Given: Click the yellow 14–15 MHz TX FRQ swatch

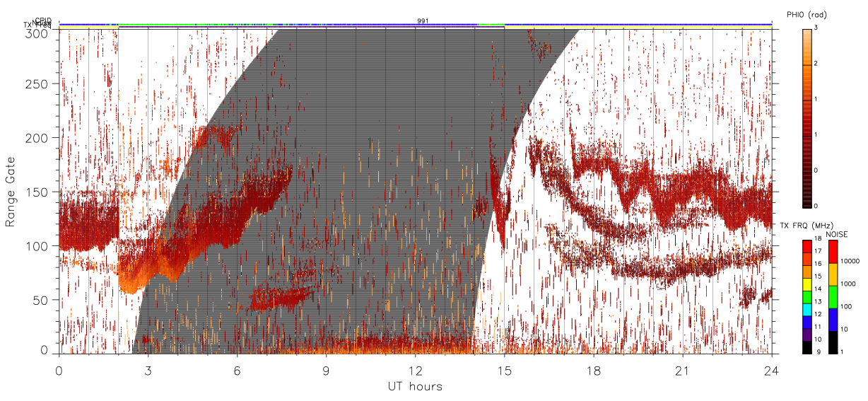Looking at the screenshot, I should coord(807,284).
